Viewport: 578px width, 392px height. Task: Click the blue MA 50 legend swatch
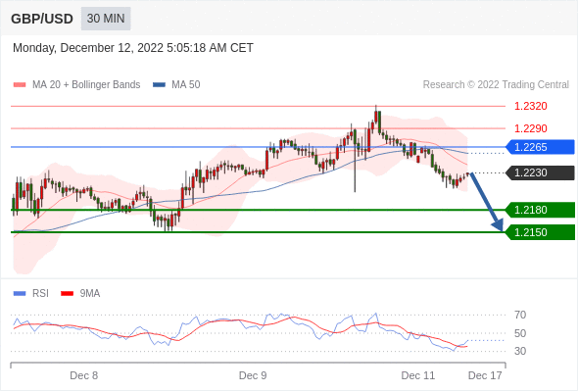(159, 85)
